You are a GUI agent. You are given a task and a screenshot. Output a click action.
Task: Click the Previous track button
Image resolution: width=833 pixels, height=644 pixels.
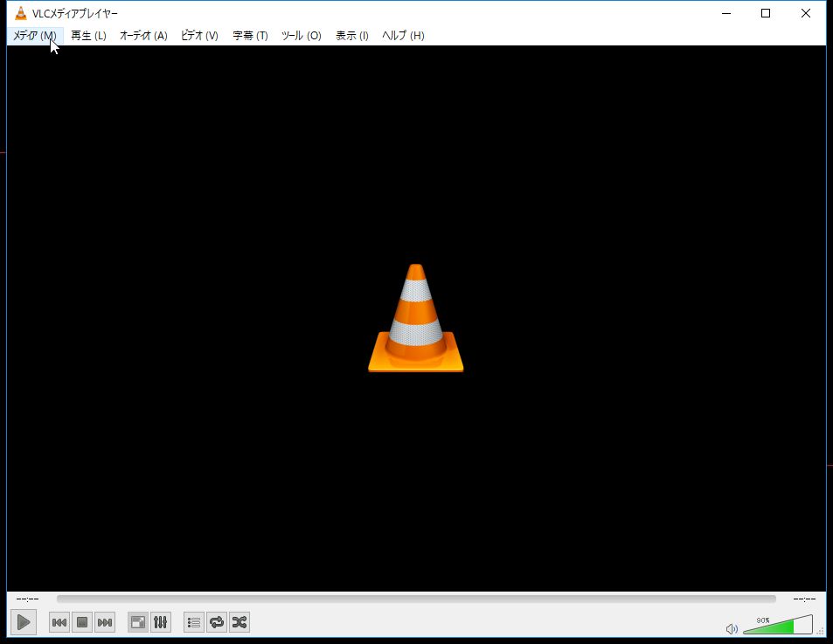[59, 622]
